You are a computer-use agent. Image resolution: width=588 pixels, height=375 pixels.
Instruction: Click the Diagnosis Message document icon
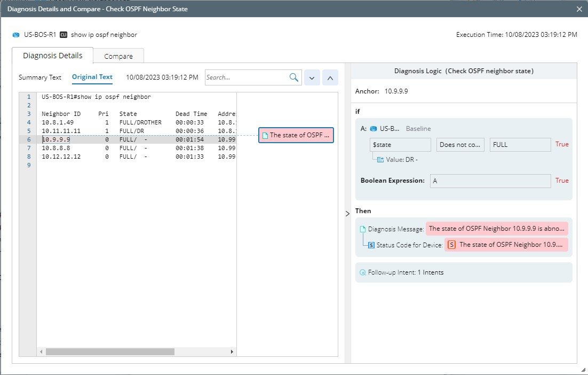click(363, 229)
